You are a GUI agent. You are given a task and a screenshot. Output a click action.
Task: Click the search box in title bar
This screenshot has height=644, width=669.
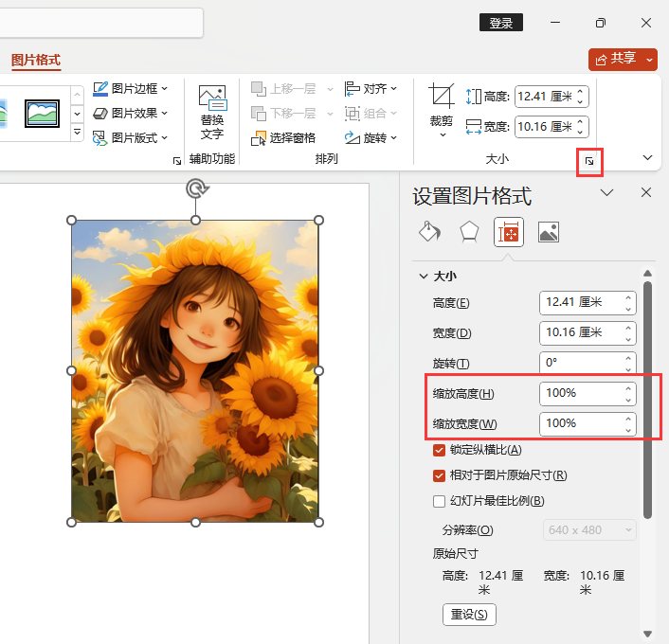click(x=101, y=23)
